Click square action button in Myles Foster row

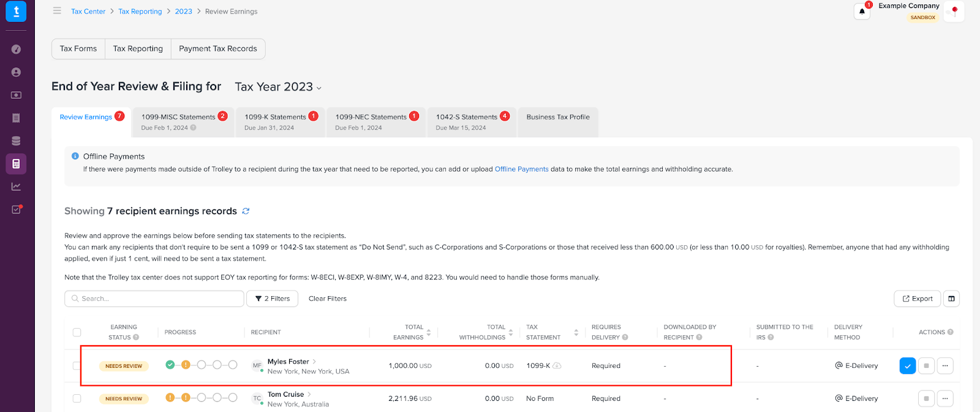tap(926, 366)
